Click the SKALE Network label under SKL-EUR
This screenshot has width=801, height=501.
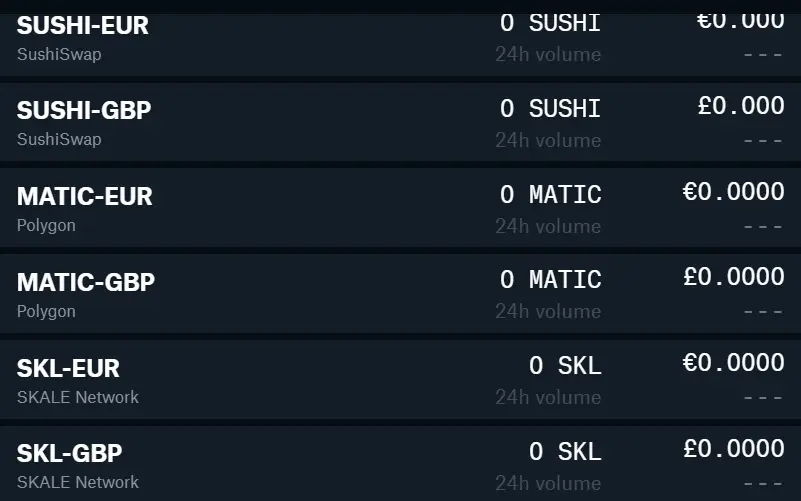point(78,397)
